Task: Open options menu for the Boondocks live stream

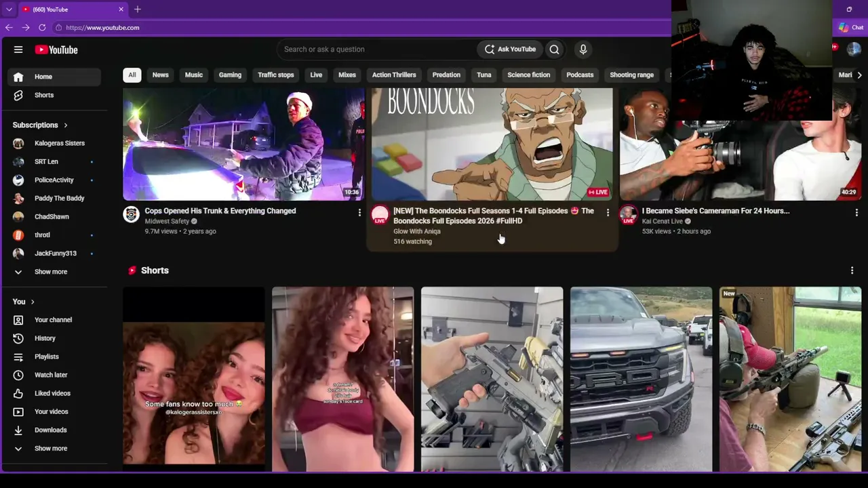Action: click(608, 213)
